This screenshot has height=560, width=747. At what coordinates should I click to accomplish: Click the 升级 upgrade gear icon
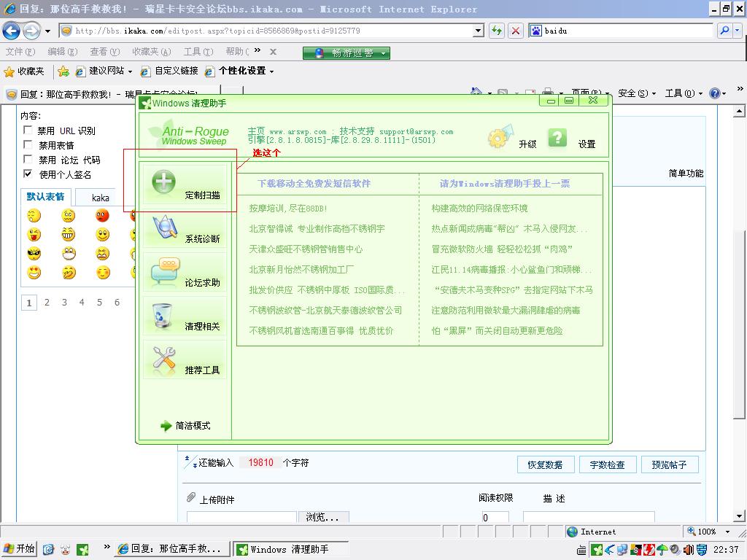pos(500,137)
